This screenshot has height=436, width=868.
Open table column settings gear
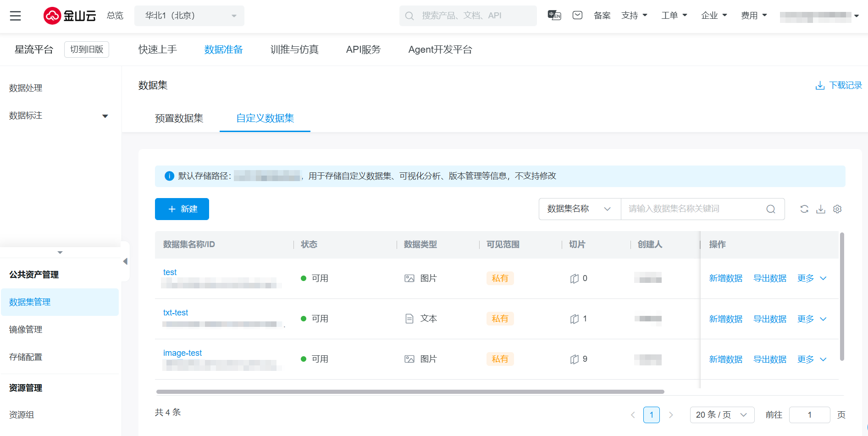(x=837, y=209)
